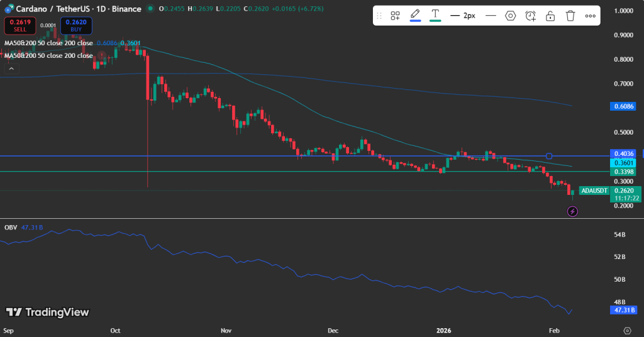The width and height of the screenshot is (644, 337).
Task: Select first MA50&200 indicator legend with values
Action: [72, 43]
